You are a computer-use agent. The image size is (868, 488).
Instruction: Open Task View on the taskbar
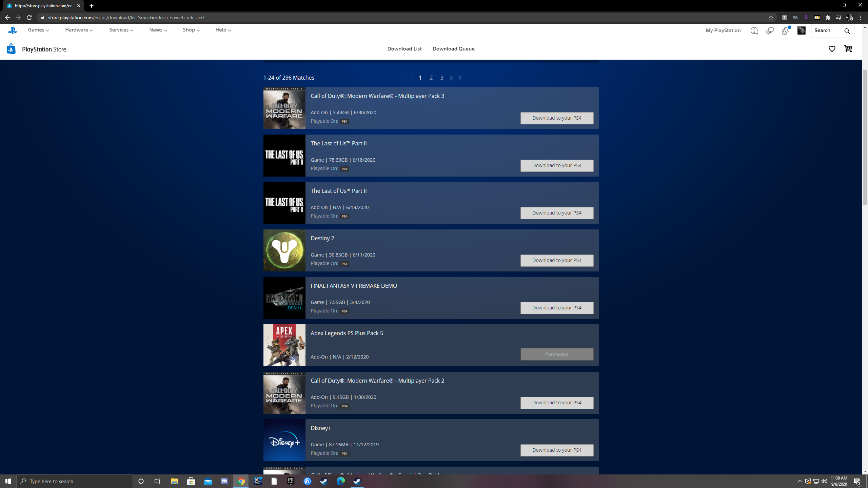pyautogui.click(x=157, y=481)
